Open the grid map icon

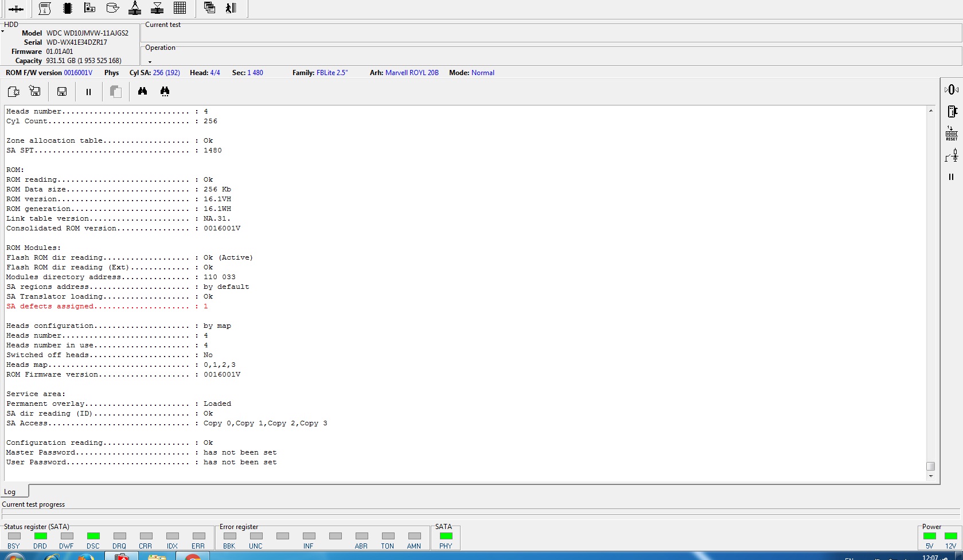(x=180, y=8)
